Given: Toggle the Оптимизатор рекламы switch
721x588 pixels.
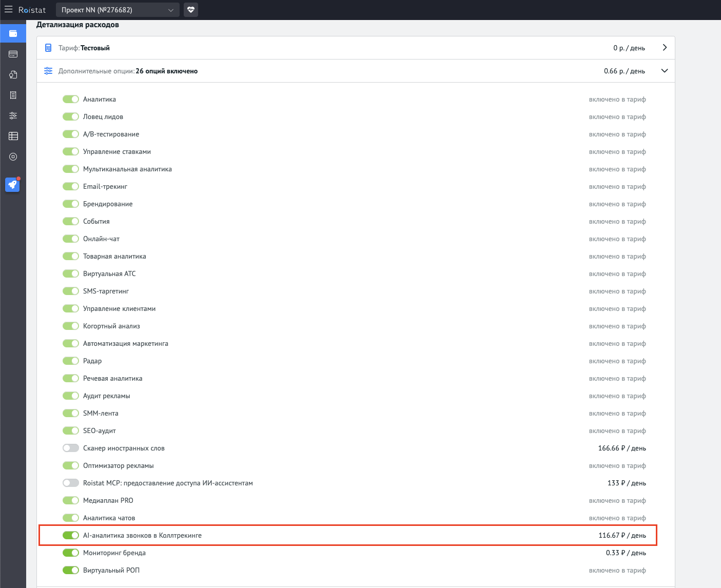Looking at the screenshot, I should (71, 465).
